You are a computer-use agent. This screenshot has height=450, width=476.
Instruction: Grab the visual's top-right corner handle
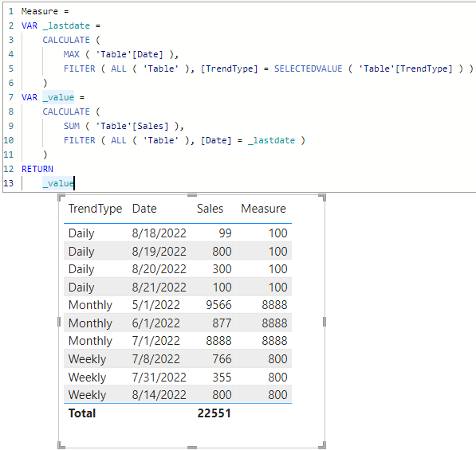(x=323, y=198)
